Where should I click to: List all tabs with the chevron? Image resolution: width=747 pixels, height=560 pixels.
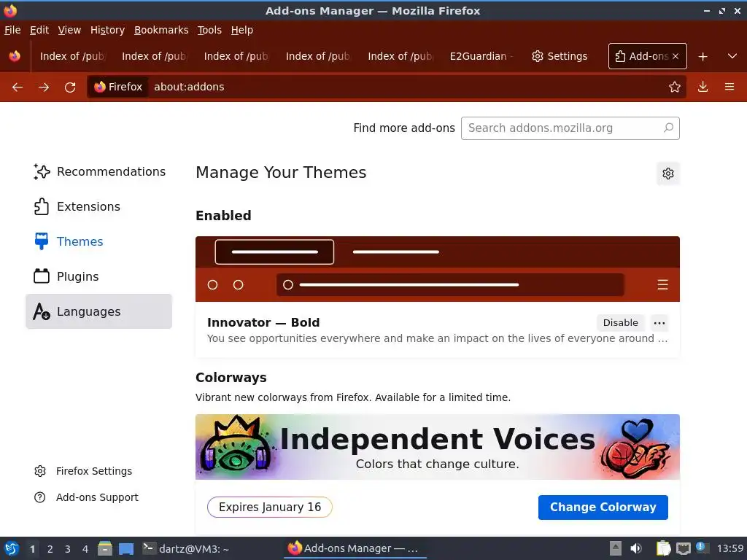point(732,56)
